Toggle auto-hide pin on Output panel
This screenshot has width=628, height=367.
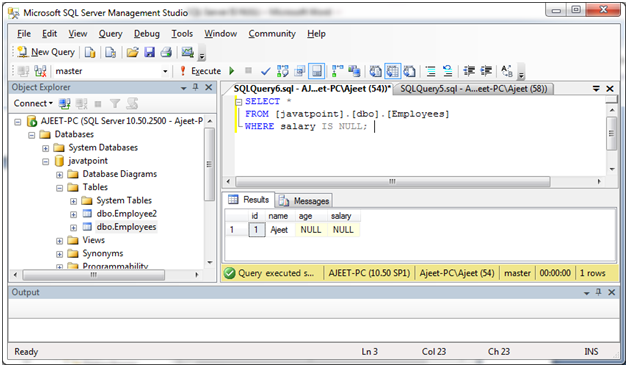[598, 292]
